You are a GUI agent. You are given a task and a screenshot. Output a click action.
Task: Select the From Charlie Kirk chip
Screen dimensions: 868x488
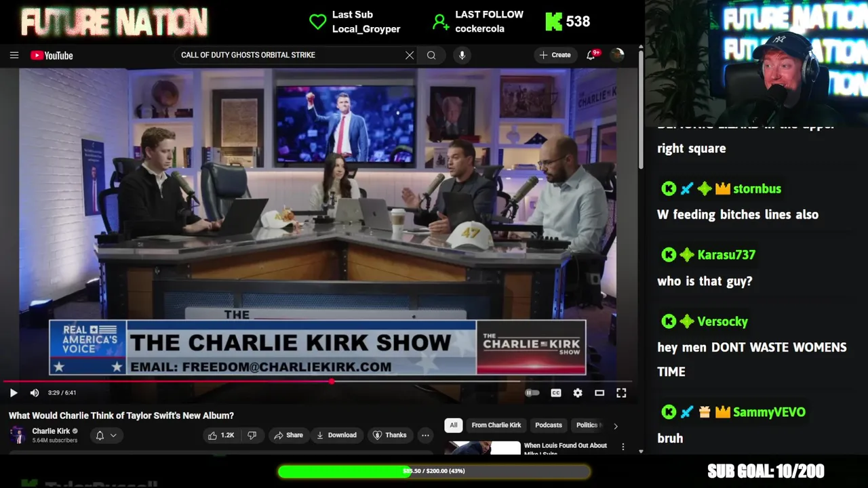click(496, 425)
